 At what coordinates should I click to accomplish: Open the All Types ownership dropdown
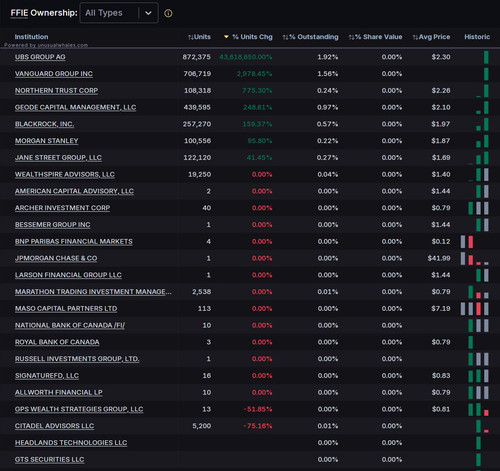coord(119,13)
